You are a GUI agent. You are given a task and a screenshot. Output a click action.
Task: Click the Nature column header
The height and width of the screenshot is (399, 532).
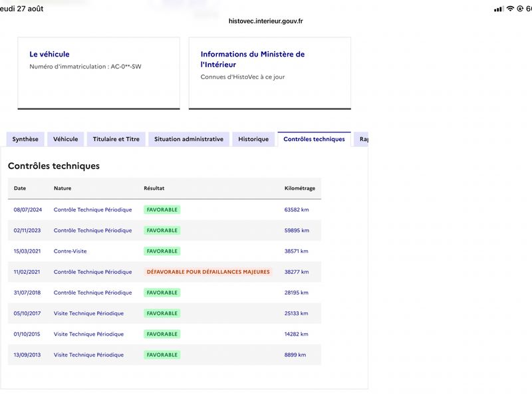63,188
